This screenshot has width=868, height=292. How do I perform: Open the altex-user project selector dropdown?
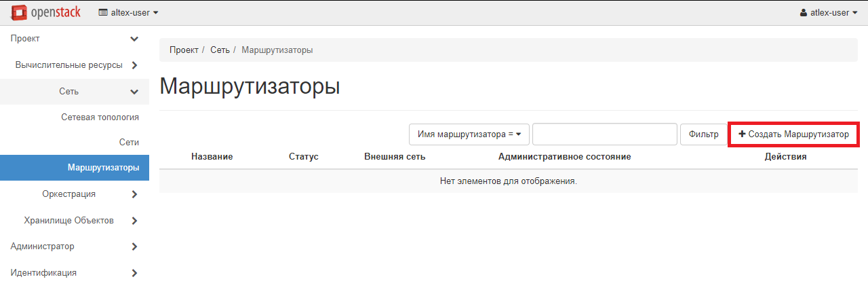pos(129,12)
